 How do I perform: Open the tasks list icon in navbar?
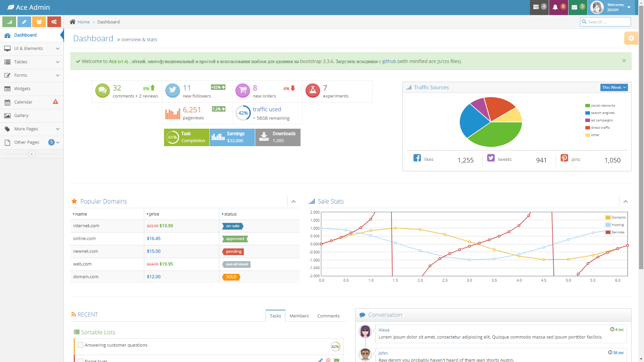point(539,7)
